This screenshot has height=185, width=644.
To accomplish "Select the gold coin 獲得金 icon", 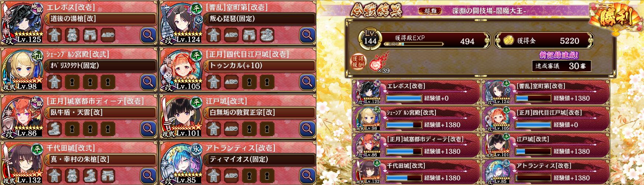I will (508, 40).
